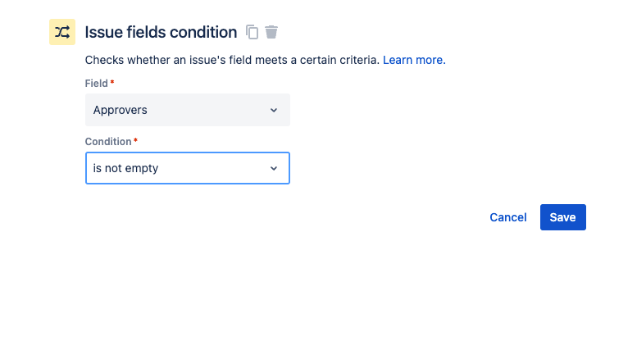
Task: Click the 'Issue fields condition' heading
Action: pos(161,32)
